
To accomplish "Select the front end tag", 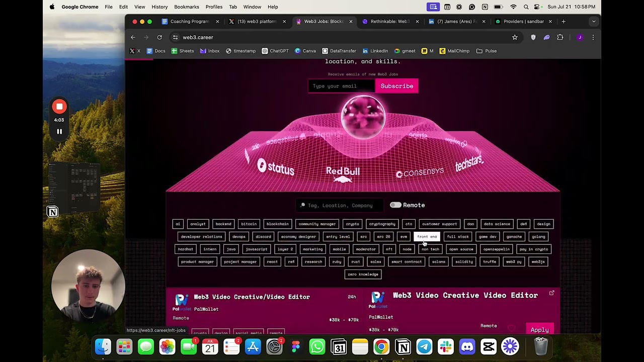I will (427, 237).
